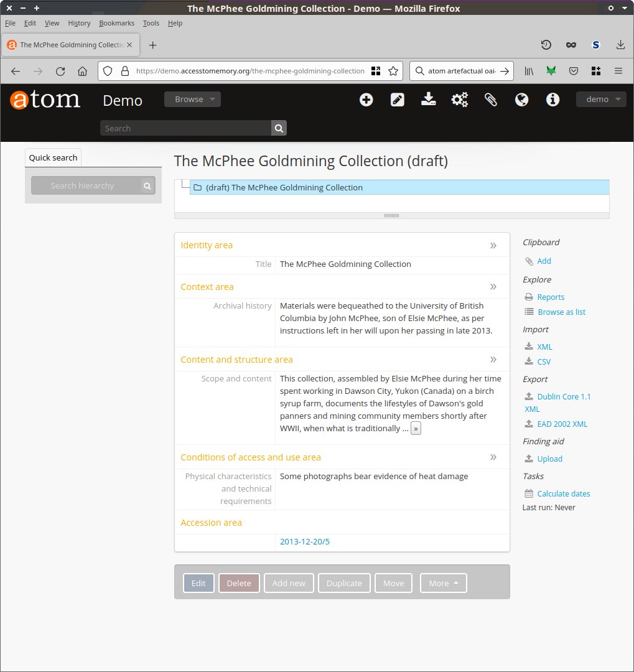Click the search magnifier button in header

tap(279, 128)
